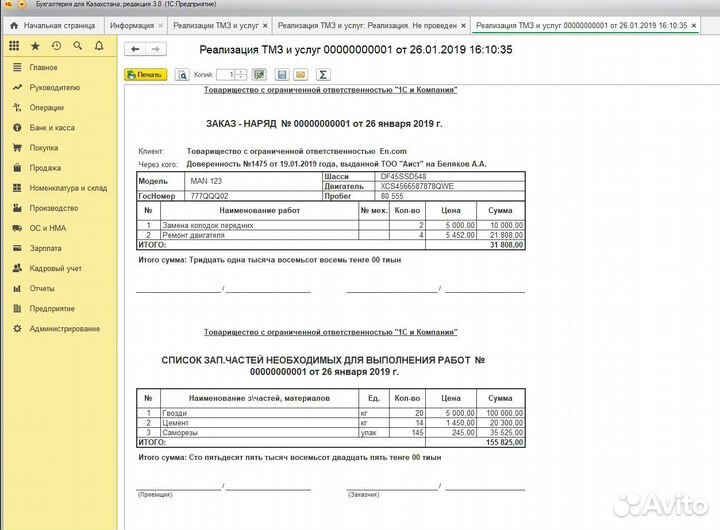Open the sections grid menu icon
The width and height of the screenshot is (720, 530).
(x=13, y=46)
